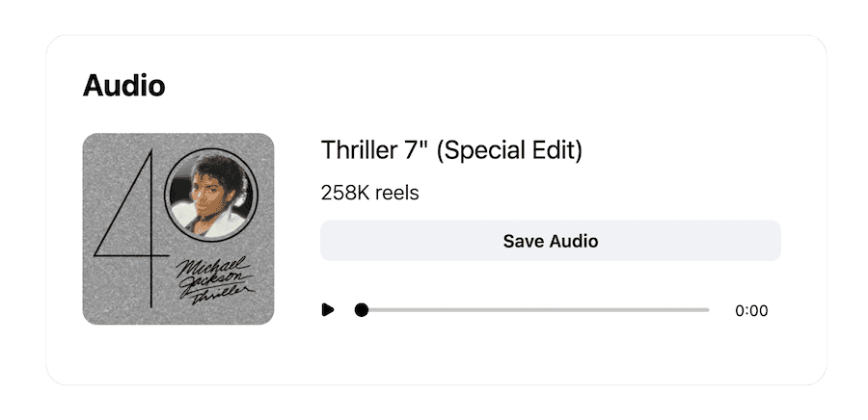Jump to the end of the audio track bar
This screenshot has width=868, height=420.
[x=708, y=310]
